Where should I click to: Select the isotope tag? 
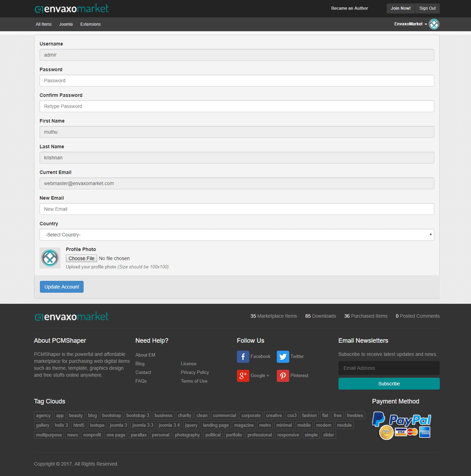(x=97, y=425)
